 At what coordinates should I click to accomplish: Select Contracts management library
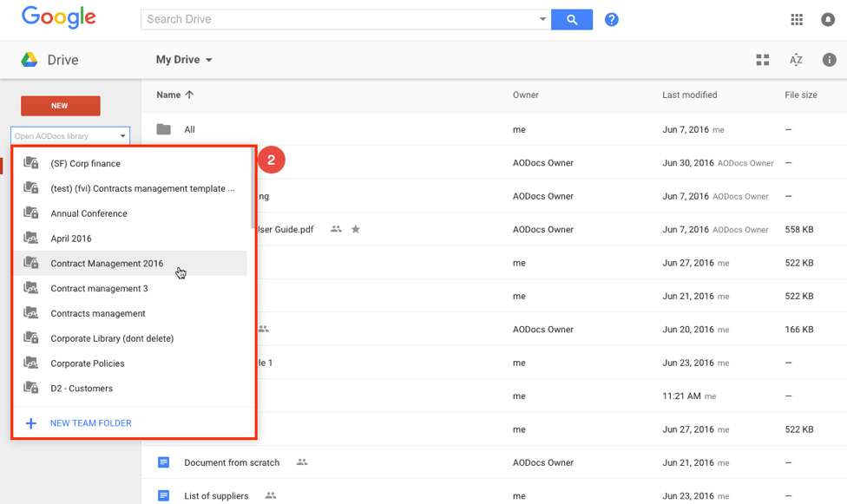coord(130,313)
